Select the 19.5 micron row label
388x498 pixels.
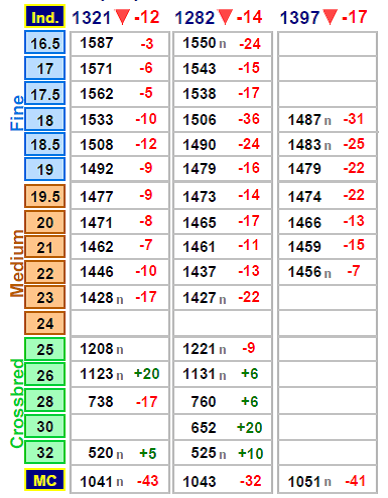coord(45,196)
